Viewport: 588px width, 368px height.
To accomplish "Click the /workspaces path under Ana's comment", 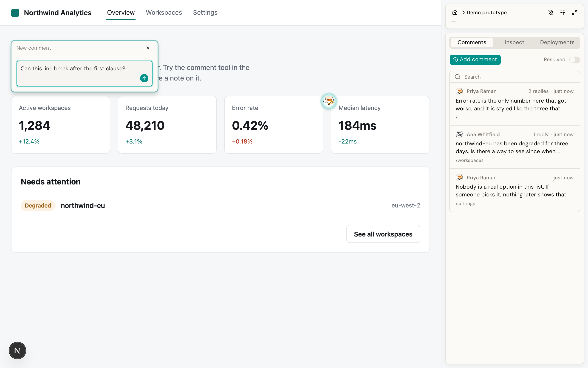I will 469,160.
